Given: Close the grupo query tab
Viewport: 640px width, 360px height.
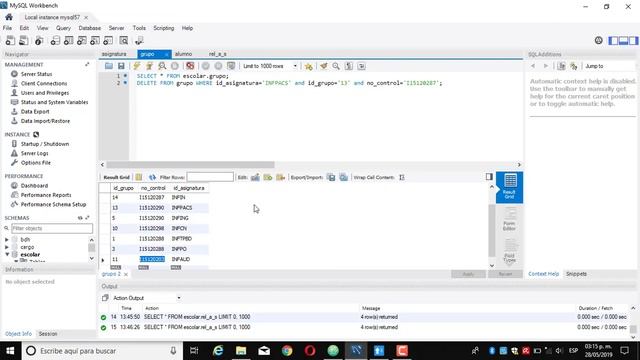Looking at the screenshot, I should [167, 54].
